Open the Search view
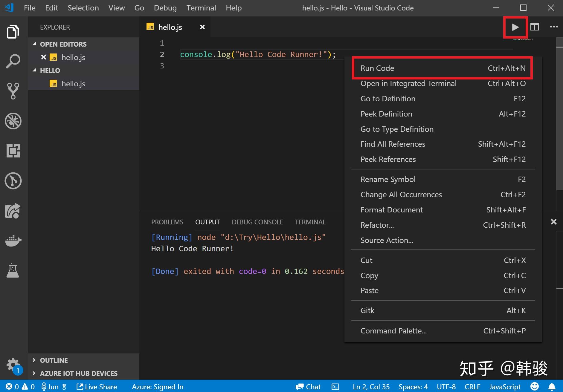This screenshot has width=563, height=392. 13,61
